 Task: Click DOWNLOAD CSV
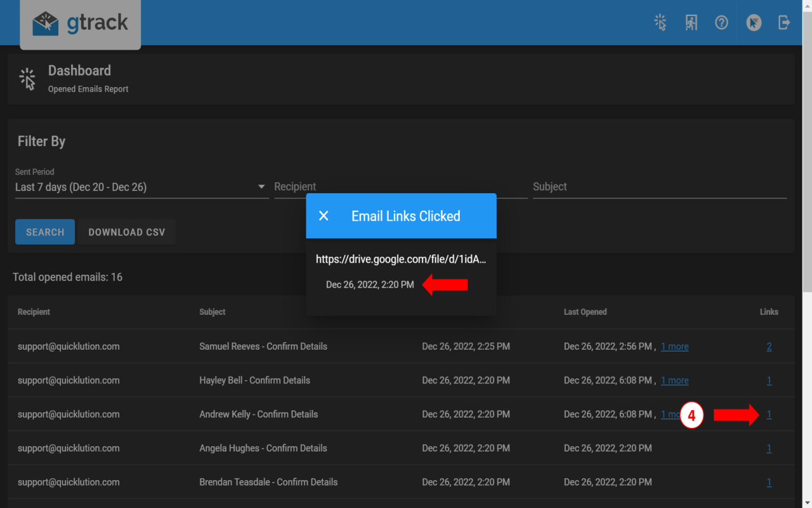126,232
